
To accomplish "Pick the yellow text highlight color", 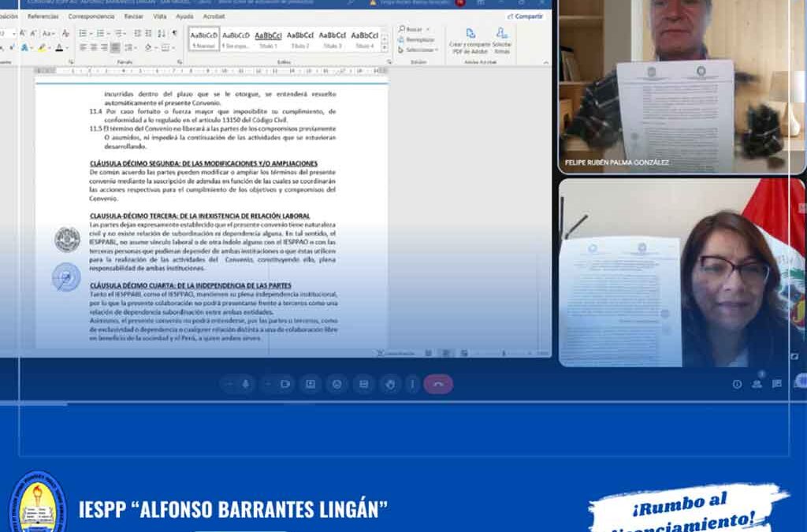I will coord(41,48).
